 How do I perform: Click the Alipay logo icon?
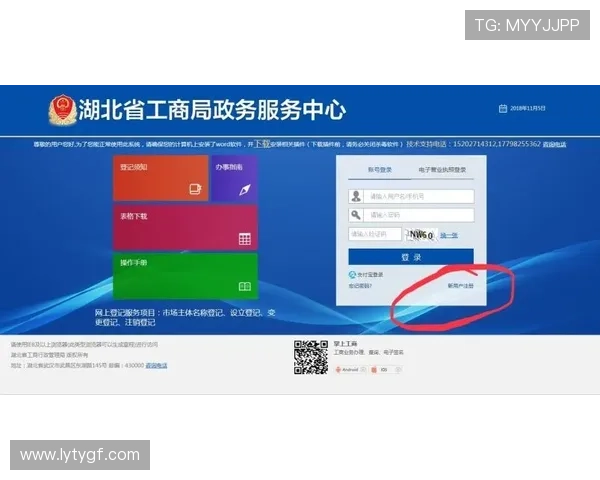[x=352, y=274]
